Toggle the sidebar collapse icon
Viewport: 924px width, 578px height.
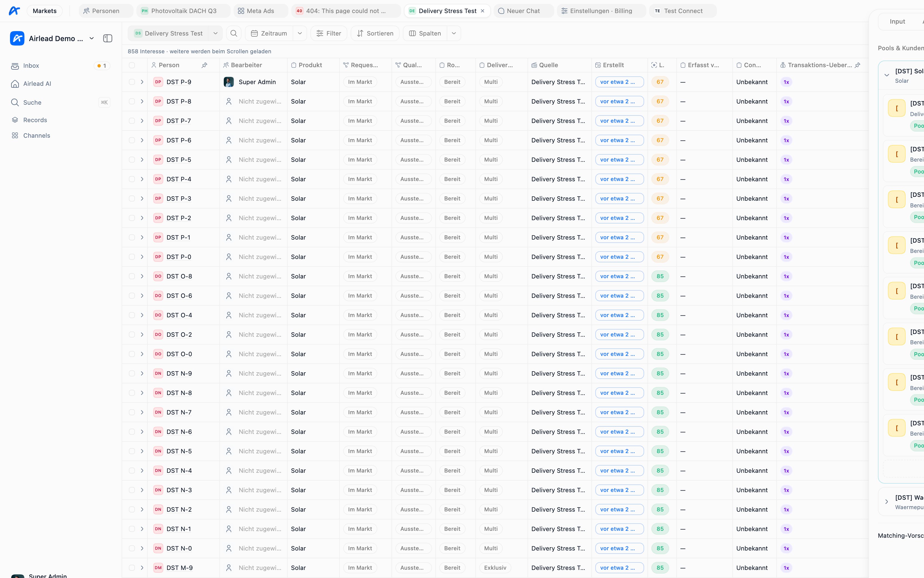(x=108, y=38)
